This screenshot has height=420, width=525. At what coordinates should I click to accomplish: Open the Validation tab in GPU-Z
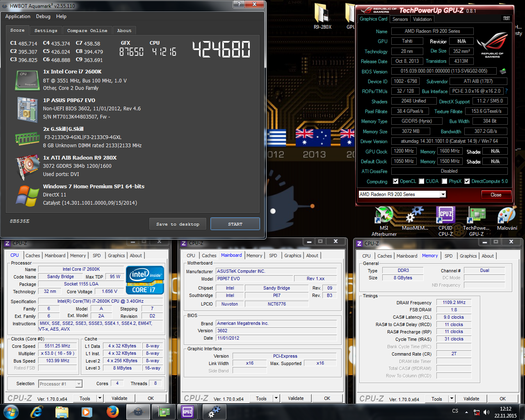click(422, 19)
